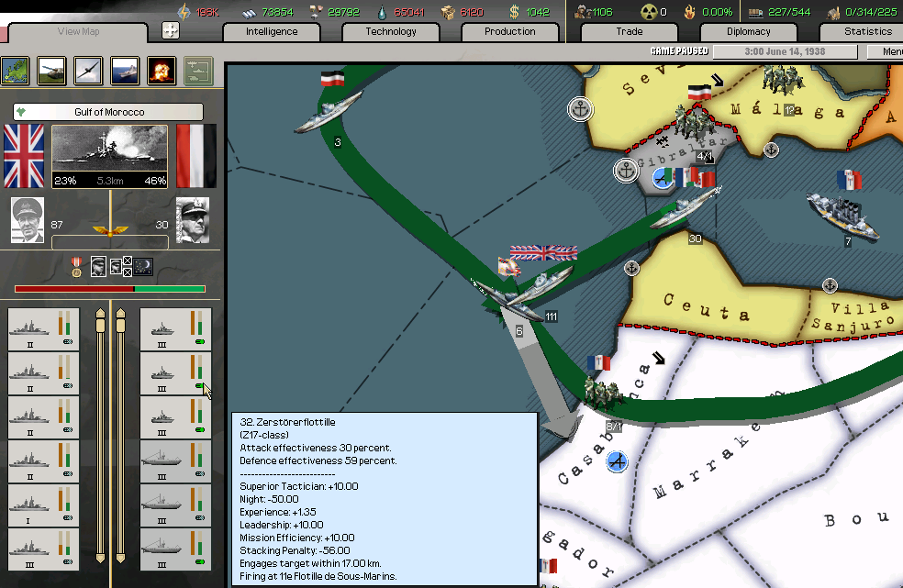Click the nuclear explosion mode icon
903x588 pixels.
[x=162, y=71]
